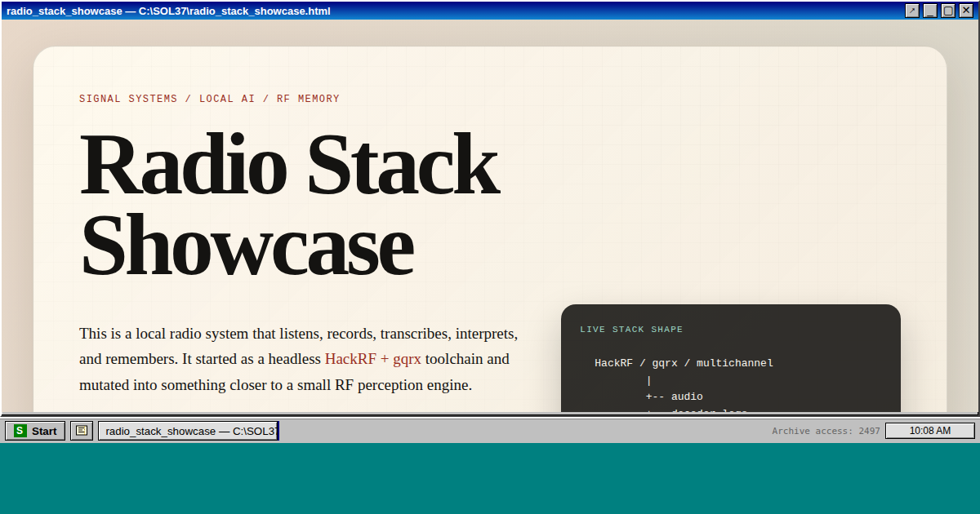Minimize the radio_stack_showcase window
Viewport: 980px width, 514px height.
[x=930, y=11]
